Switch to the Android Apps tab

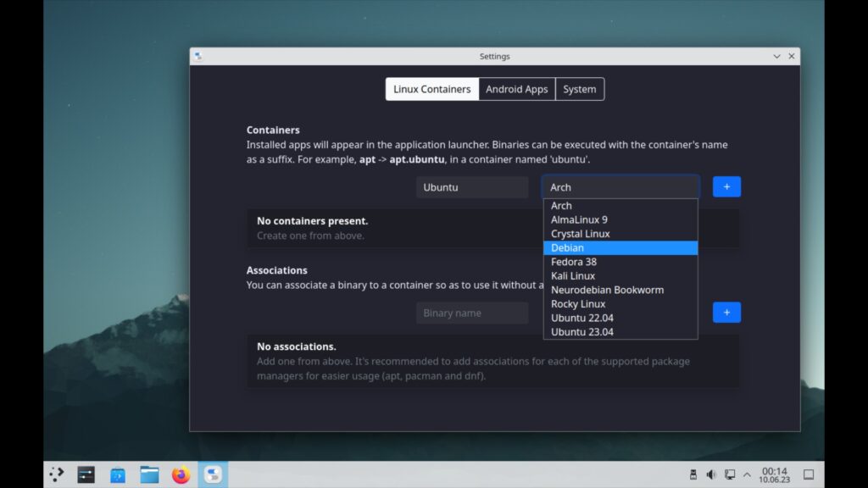[516, 89]
